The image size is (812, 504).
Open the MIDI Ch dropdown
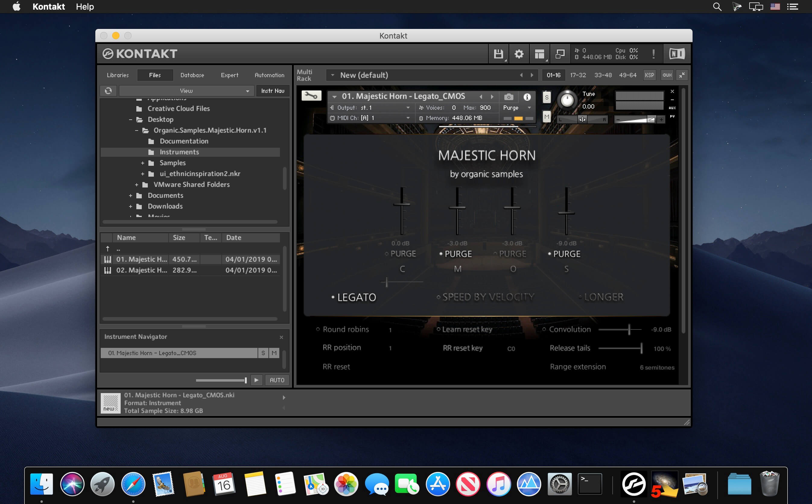[370, 118]
